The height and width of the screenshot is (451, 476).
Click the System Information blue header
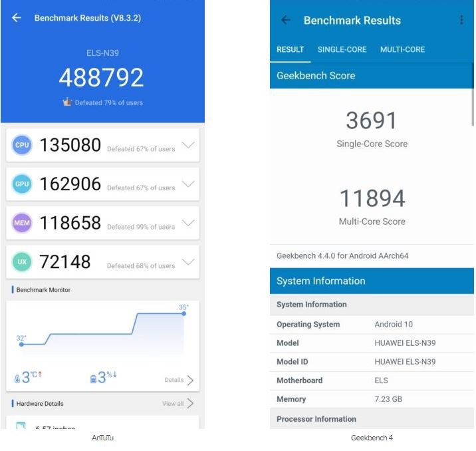pyautogui.click(x=372, y=281)
